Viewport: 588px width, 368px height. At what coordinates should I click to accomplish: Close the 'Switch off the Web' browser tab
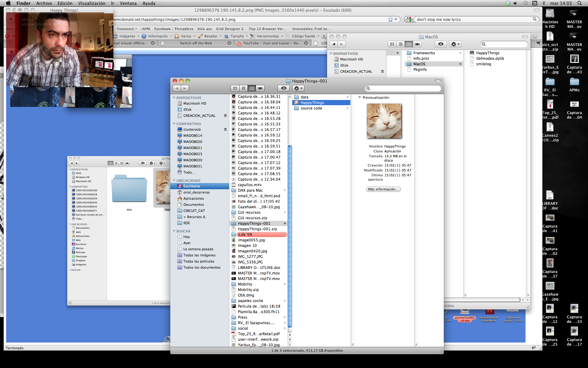pyautogui.click(x=229, y=43)
